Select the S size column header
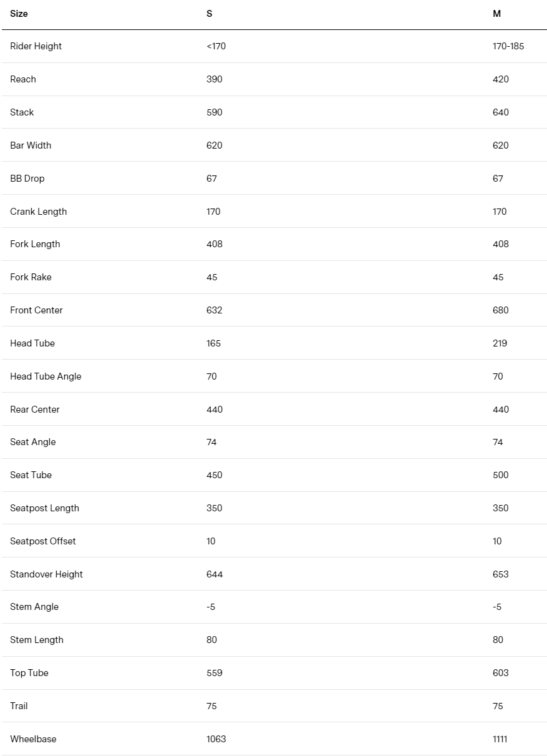 tap(209, 14)
